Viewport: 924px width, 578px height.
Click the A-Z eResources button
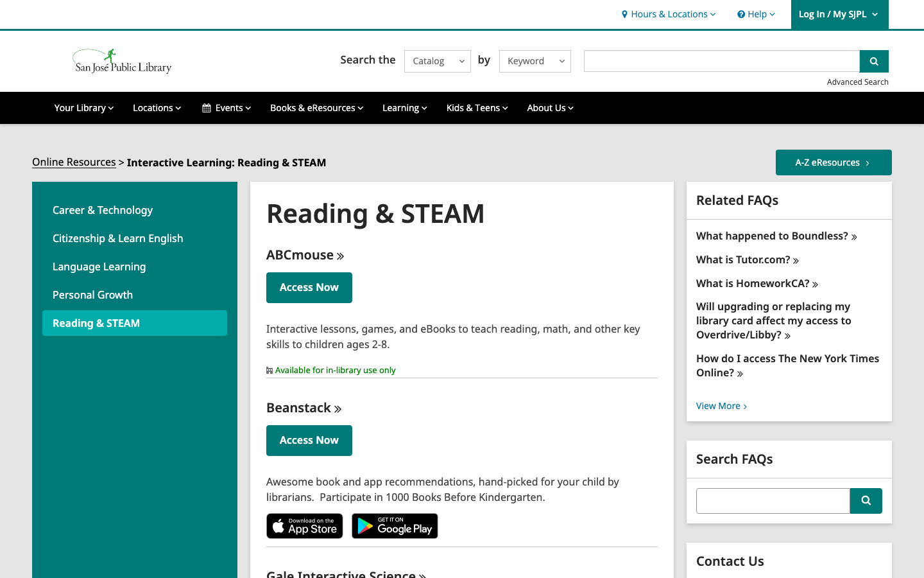pyautogui.click(x=834, y=162)
